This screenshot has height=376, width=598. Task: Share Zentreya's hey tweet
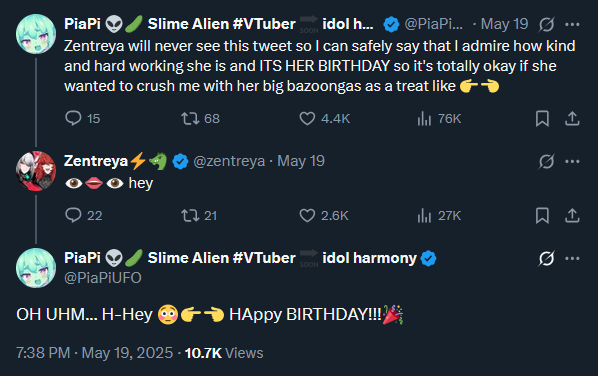572,215
